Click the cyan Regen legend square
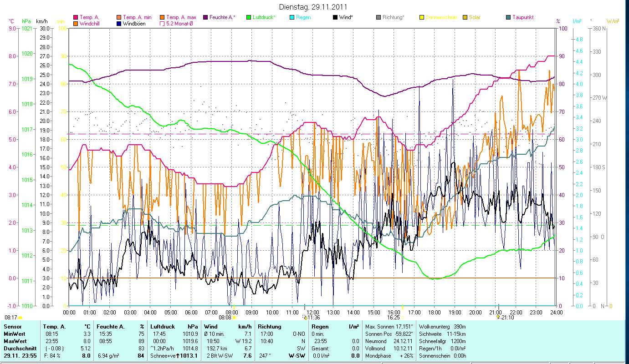Viewport: 629px width, 364px height. pos(292,17)
